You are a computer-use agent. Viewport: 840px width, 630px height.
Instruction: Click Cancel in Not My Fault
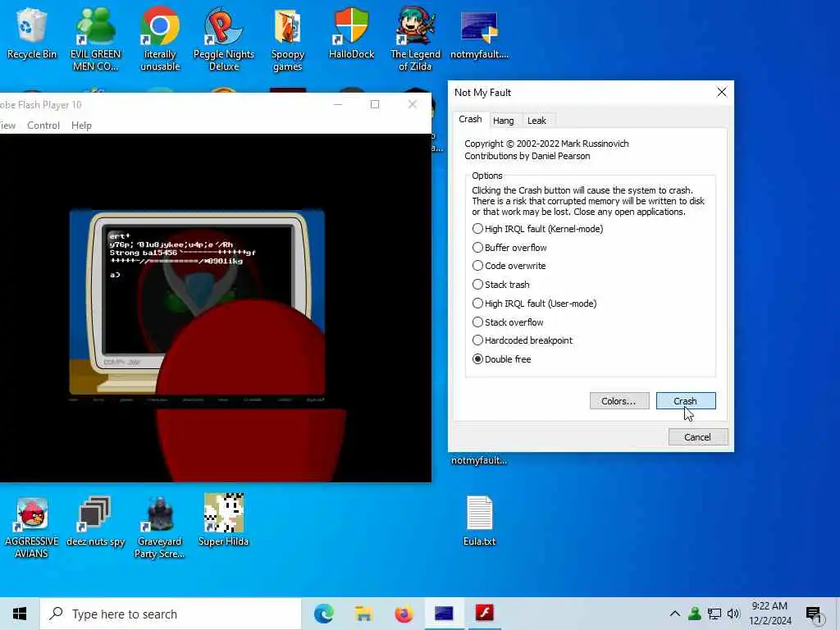697,437
